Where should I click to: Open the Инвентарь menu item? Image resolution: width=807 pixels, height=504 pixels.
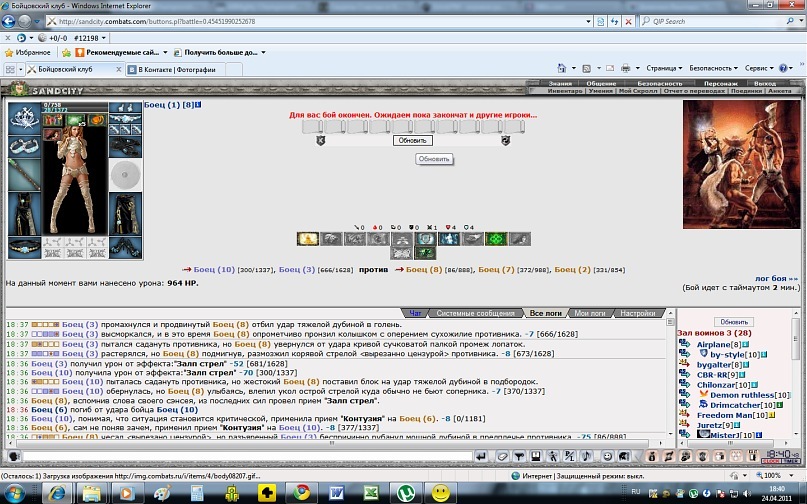(565, 91)
